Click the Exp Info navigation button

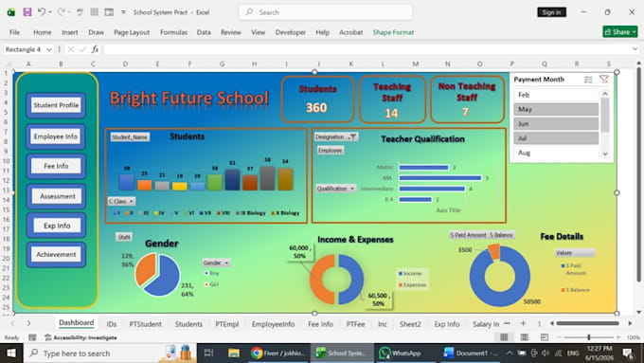tap(57, 226)
